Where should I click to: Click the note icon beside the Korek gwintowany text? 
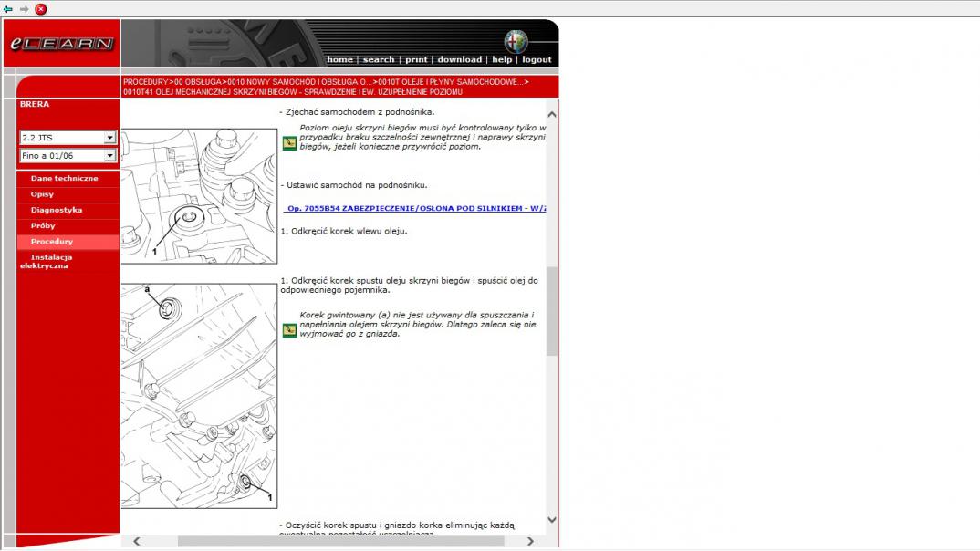point(288,329)
